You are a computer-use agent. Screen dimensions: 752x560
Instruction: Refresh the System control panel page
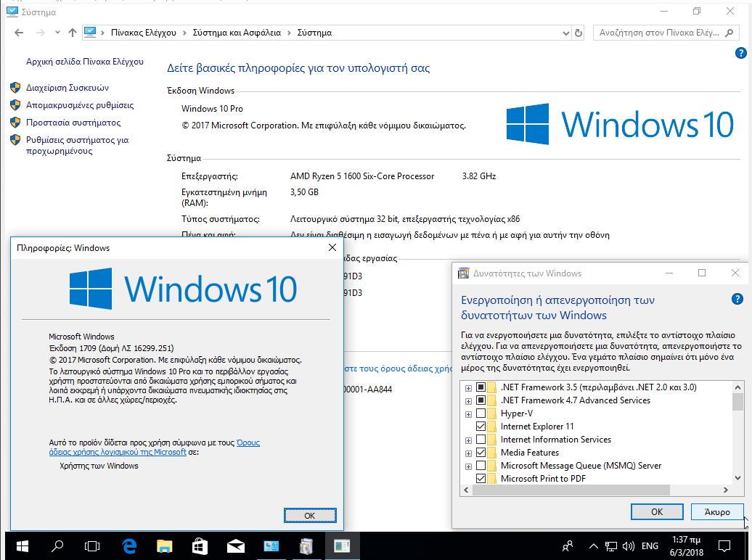(x=579, y=33)
